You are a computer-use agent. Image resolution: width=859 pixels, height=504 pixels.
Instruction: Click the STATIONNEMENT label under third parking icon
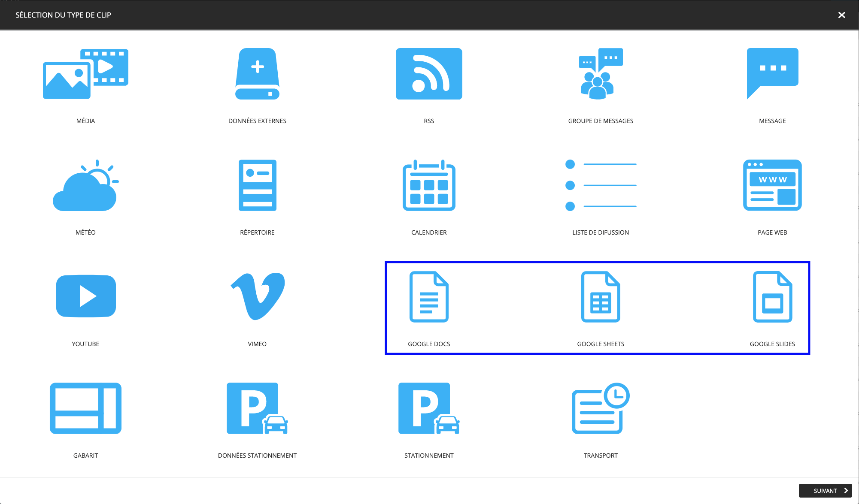tap(429, 456)
